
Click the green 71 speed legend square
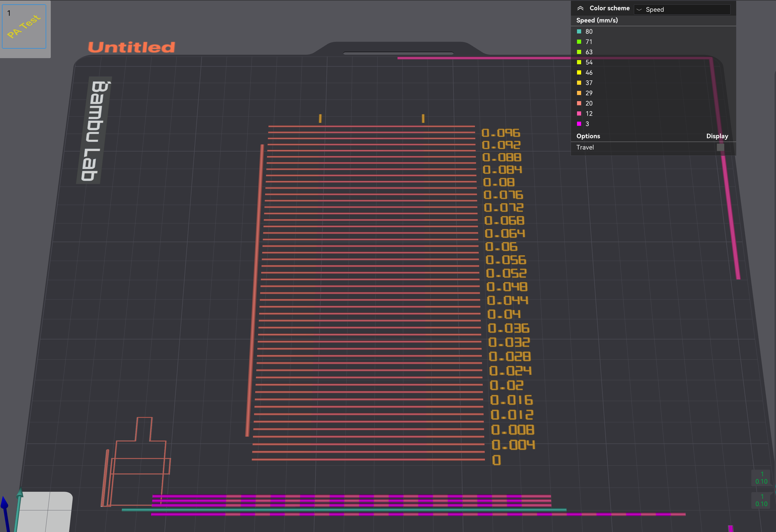click(579, 42)
